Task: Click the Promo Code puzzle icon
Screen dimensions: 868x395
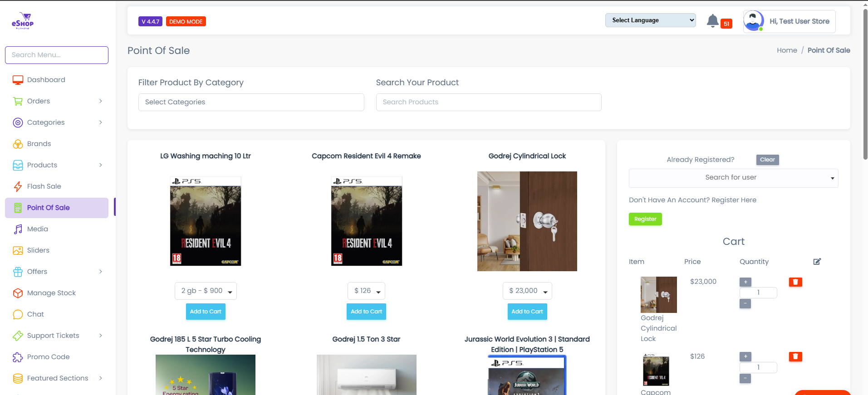Action: coord(18,357)
